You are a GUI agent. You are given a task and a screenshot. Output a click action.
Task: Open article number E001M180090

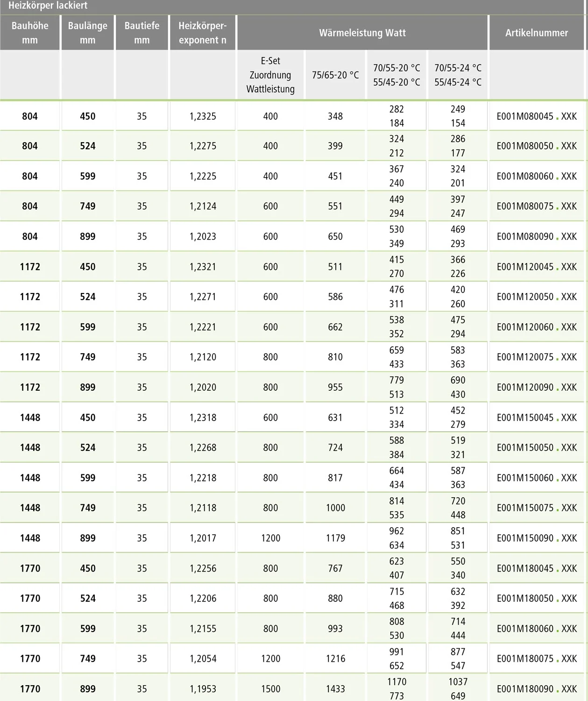click(x=537, y=689)
